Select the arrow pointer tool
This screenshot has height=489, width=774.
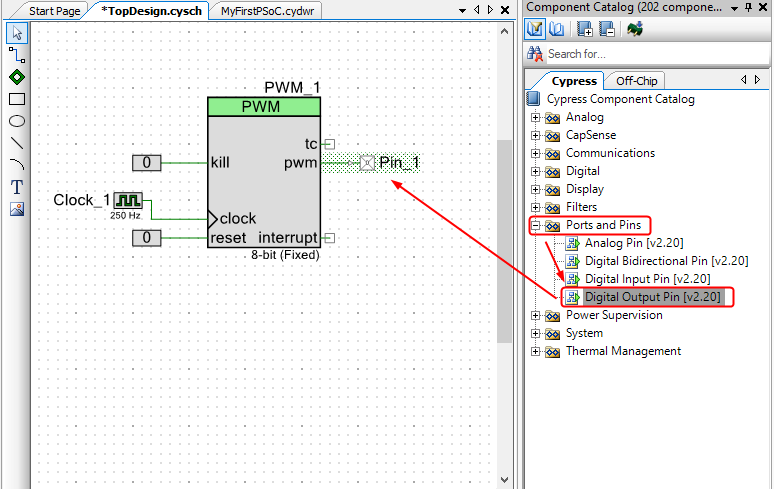pos(16,33)
